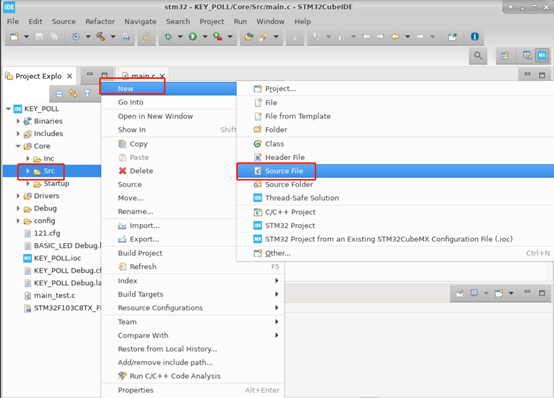Open the Project menu

[212, 22]
